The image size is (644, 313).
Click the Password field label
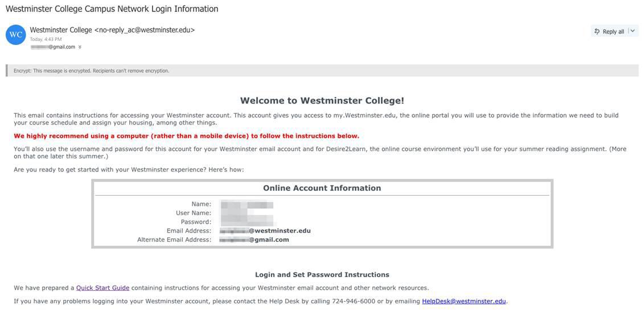(196, 222)
